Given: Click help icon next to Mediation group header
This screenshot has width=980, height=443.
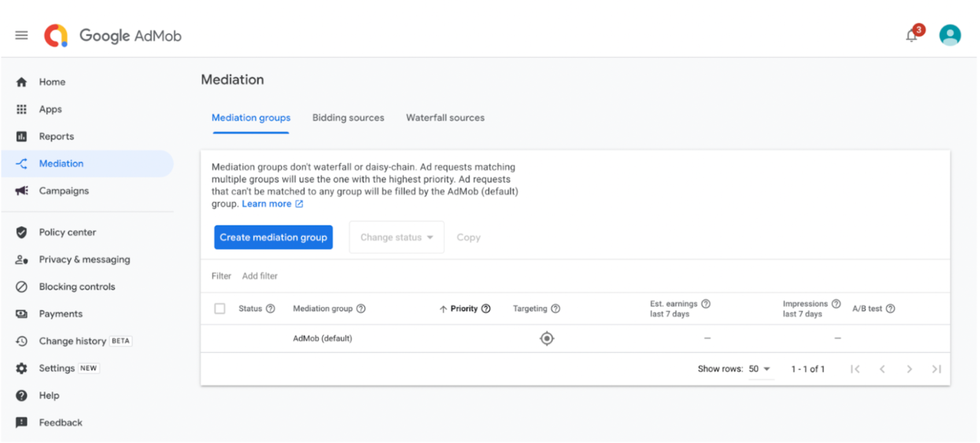Looking at the screenshot, I should [361, 309].
